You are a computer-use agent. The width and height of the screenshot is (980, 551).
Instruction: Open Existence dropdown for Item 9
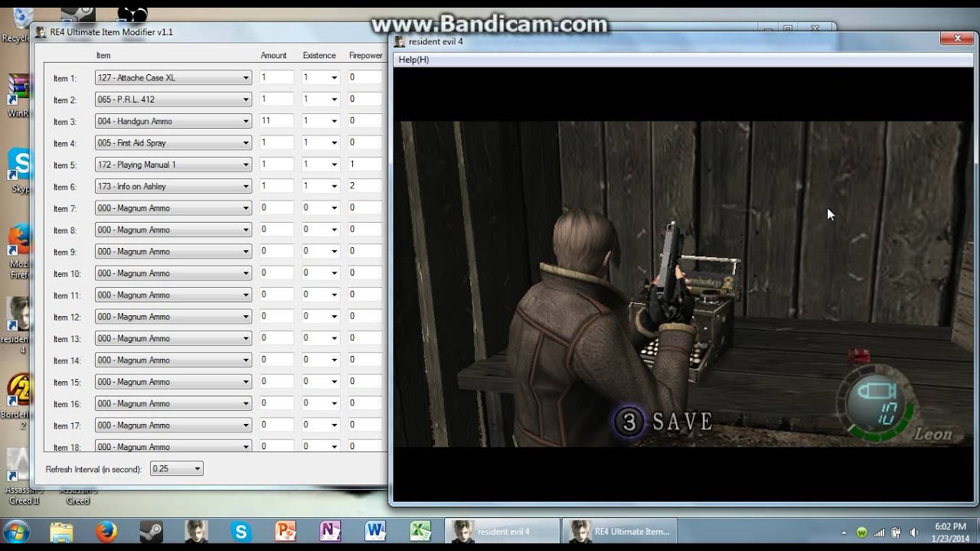pos(320,251)
